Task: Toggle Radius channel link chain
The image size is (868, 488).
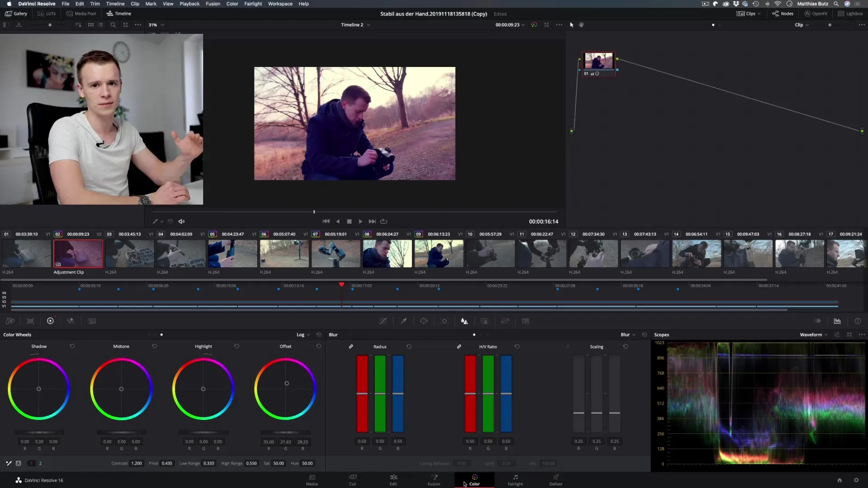Action: (x=351, y=347)
